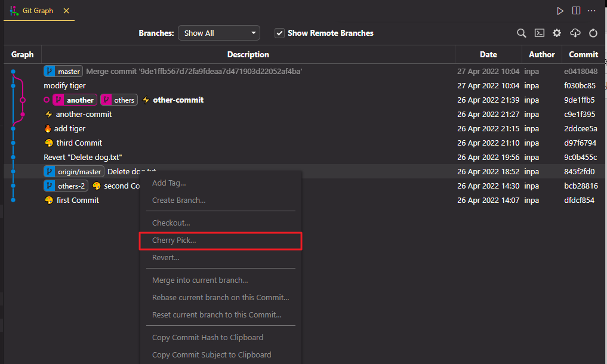Click the Date column header
Screen dimensions: 607x364
pyautogui.click(x=489, y=55)
